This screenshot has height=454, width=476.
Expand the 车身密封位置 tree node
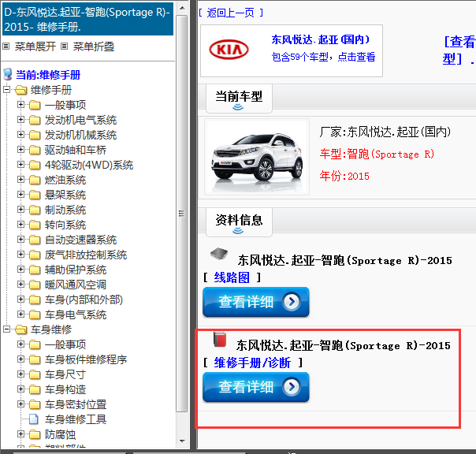20,404
